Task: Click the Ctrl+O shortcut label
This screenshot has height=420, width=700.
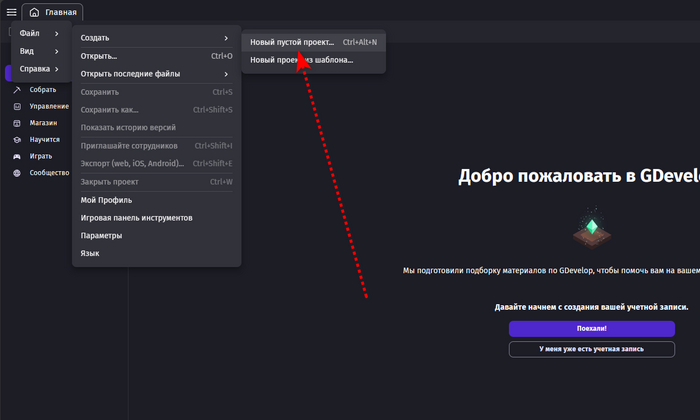Action: [221, 56]
